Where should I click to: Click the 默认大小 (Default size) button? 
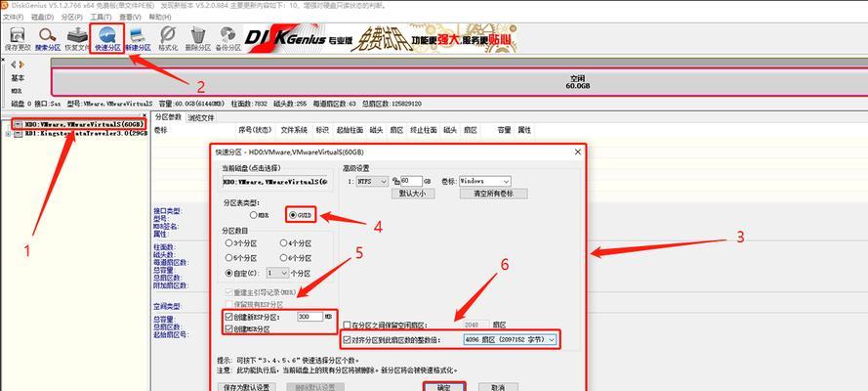pos(412,194)
